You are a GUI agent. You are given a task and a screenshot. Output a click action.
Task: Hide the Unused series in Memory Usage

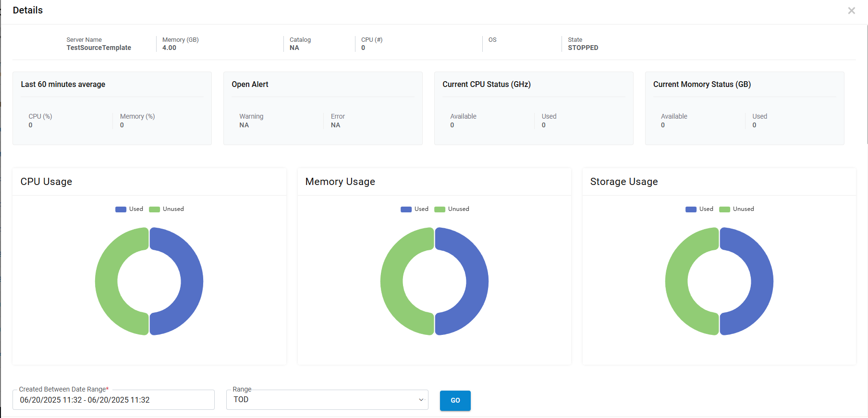point(452,209)
